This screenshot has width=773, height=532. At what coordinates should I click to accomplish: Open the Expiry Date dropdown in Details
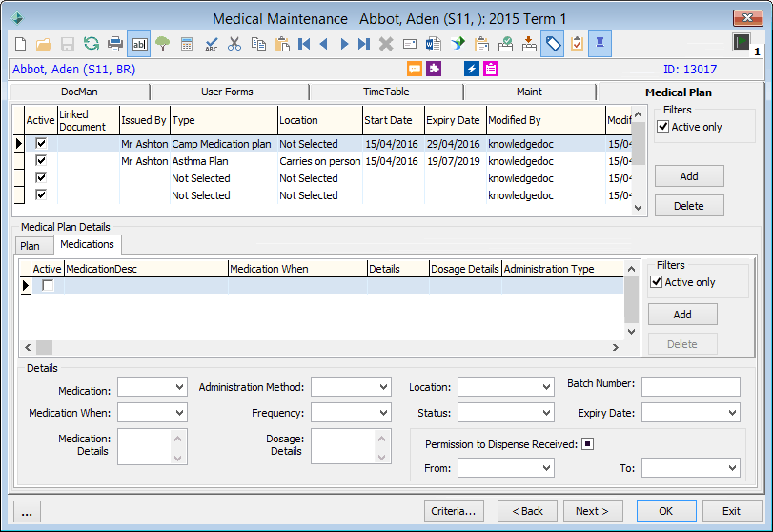pyautogui.click(x=733, y=413)
